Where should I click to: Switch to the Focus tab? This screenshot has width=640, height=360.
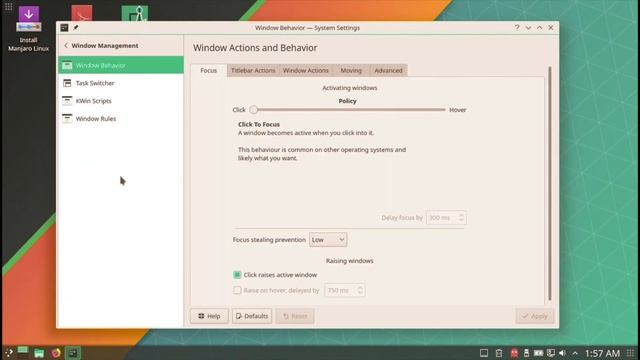pos(209,71)
